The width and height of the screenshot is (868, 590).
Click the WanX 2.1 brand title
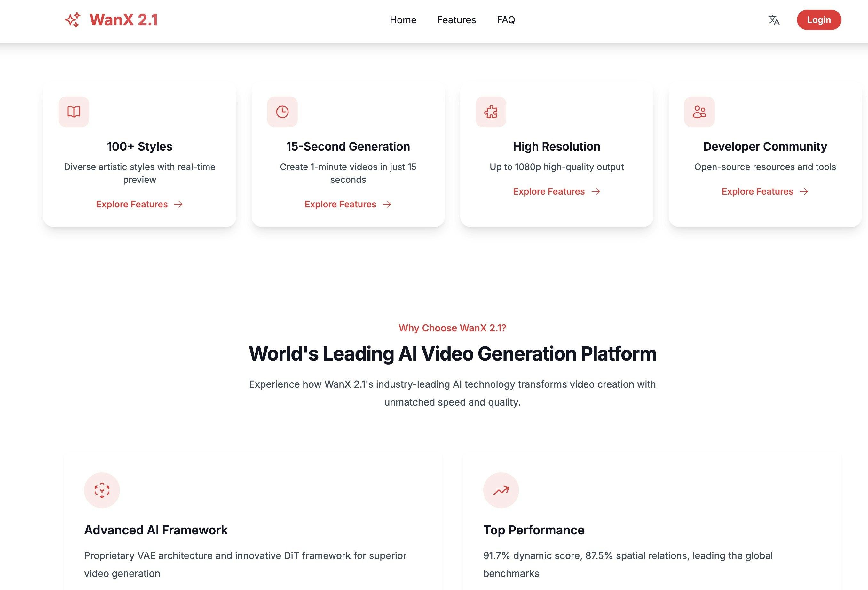[124, 20]
